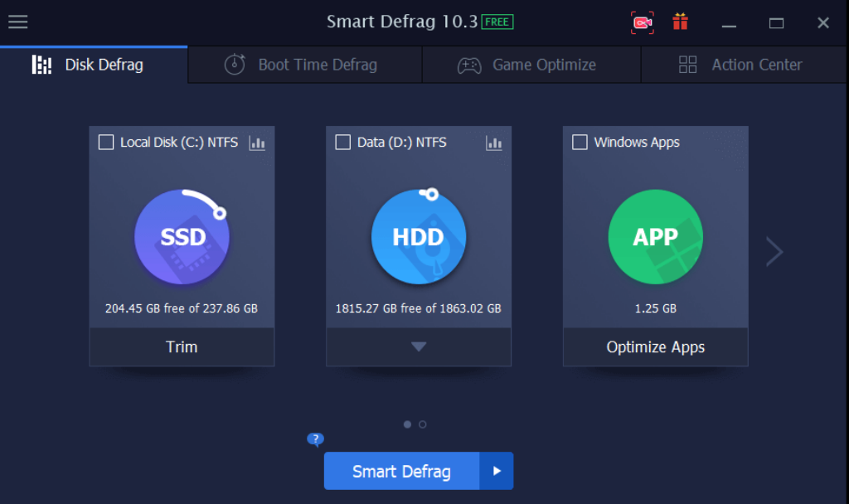The height and width of the screenshot is (504, 849).
Task: Expand the Data (D:) action dropdown arrow
Action: (419, 346)
